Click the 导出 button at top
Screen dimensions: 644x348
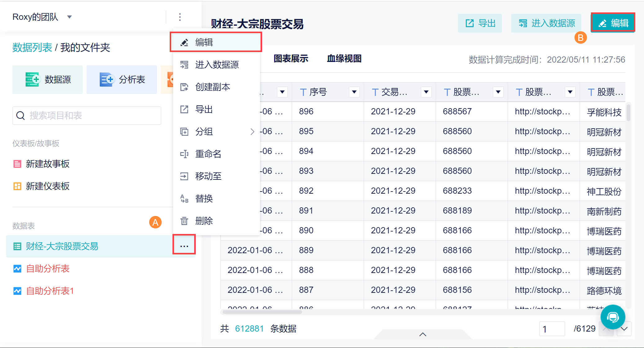480,23
